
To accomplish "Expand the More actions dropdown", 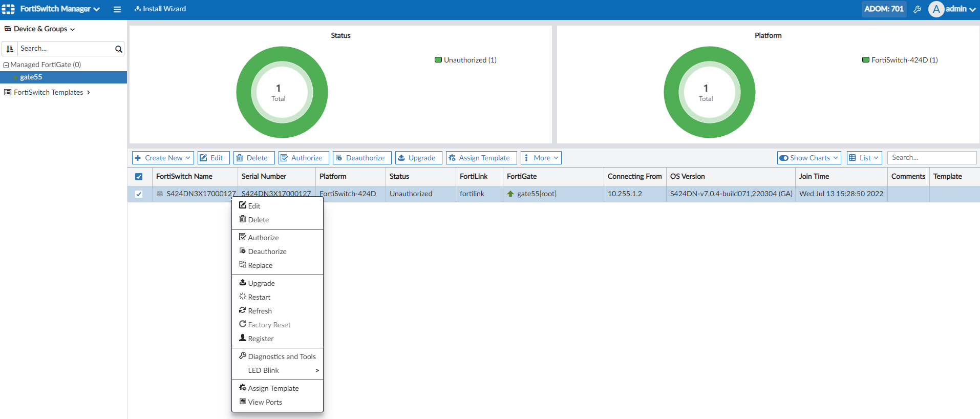I will coord(541,158).
